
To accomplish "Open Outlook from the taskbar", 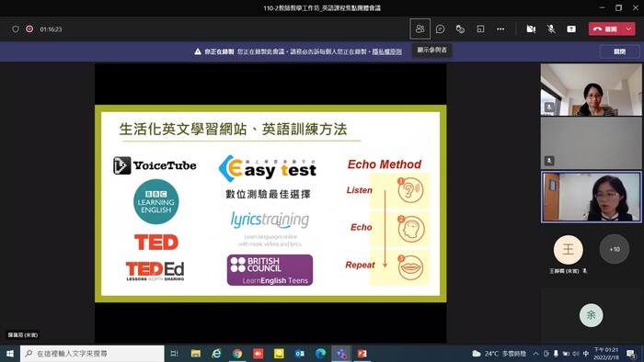I will click(299, 354).
